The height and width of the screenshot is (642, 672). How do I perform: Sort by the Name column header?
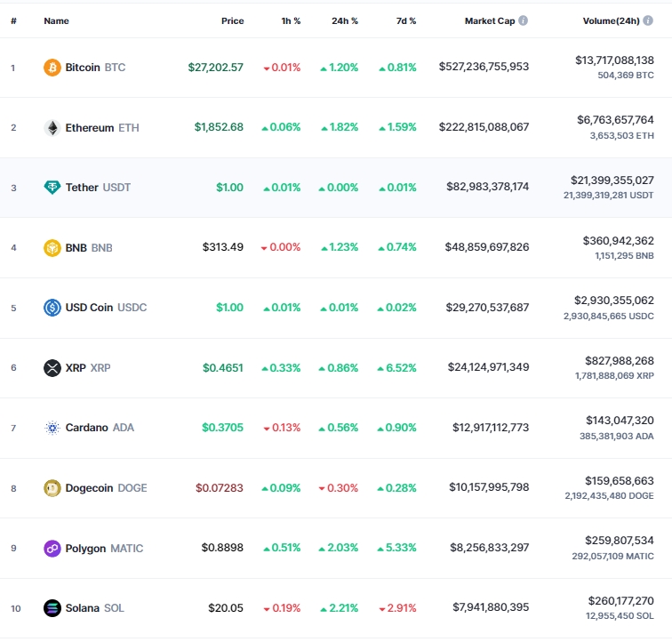tap(56, 20)
